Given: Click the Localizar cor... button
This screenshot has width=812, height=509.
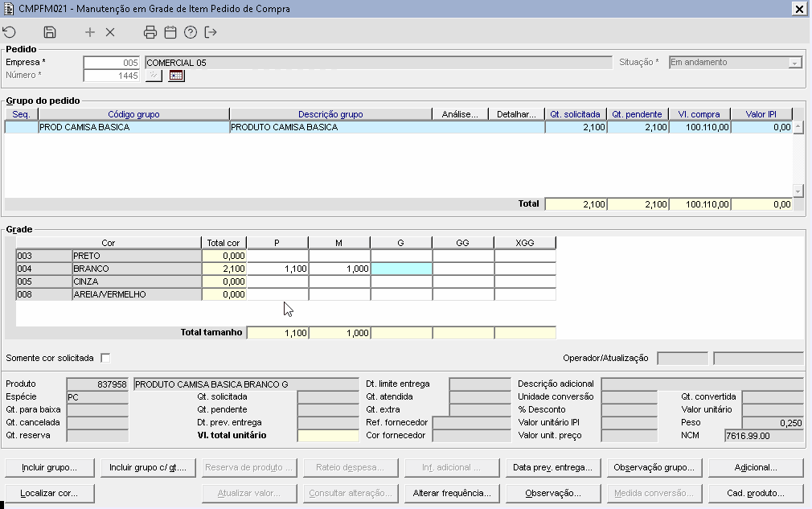Looking at the screenshot, I should [x=50, y=494].
